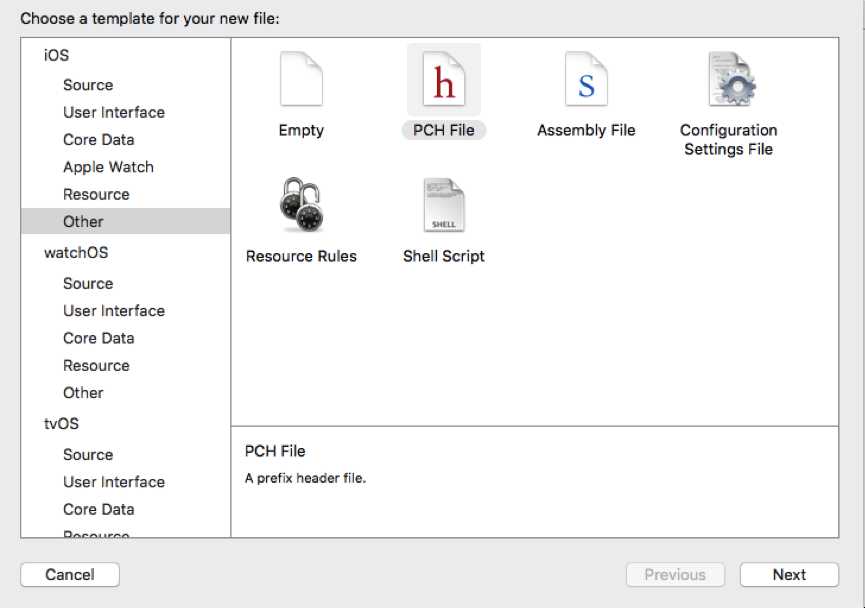Click the 'Resource Rules' template label
Image resolution: width=865 pixels, height=608 pixels.
(301, 256)
